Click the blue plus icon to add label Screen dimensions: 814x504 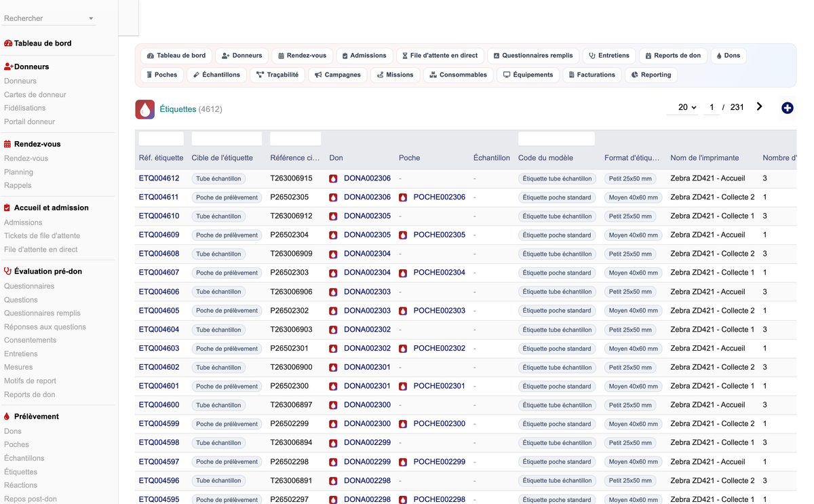(x=787, y=108)
